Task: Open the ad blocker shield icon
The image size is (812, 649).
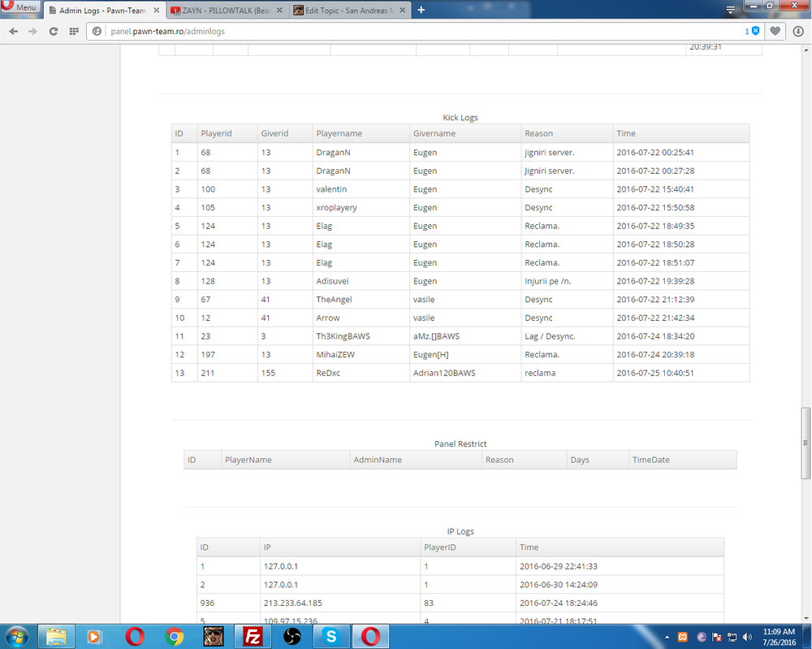Action: 755,31
